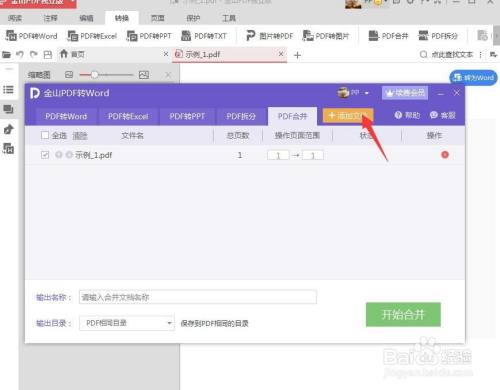Open the outline list icon in left sidebar

8,90
